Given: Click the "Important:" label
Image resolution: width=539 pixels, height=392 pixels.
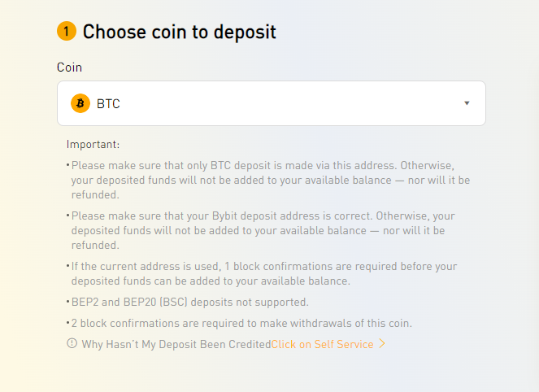Looking at the screenshot, I should click(x=93, y=145).
